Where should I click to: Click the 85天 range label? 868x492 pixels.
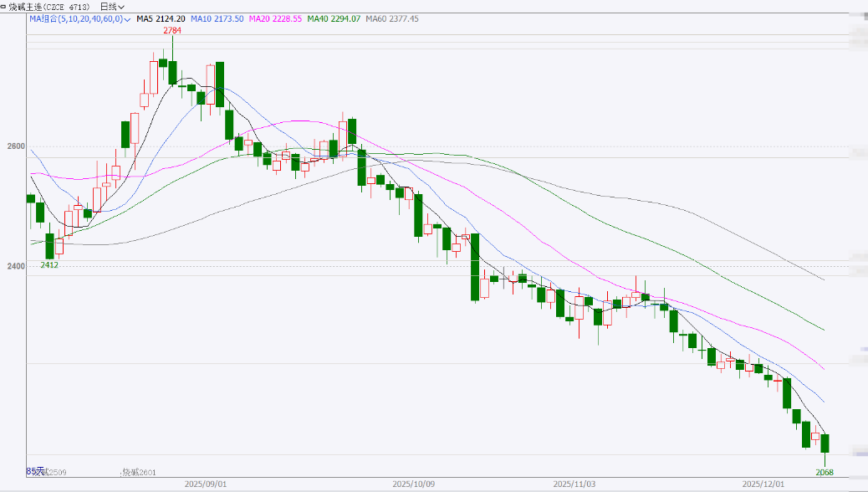click(33, 472)
